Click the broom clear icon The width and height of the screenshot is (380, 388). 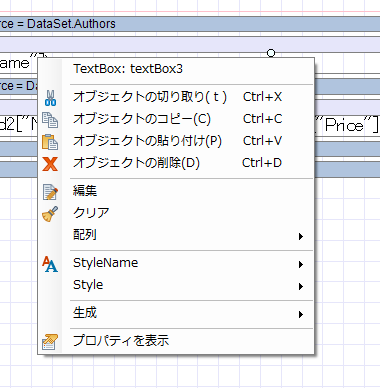point(50,214)
